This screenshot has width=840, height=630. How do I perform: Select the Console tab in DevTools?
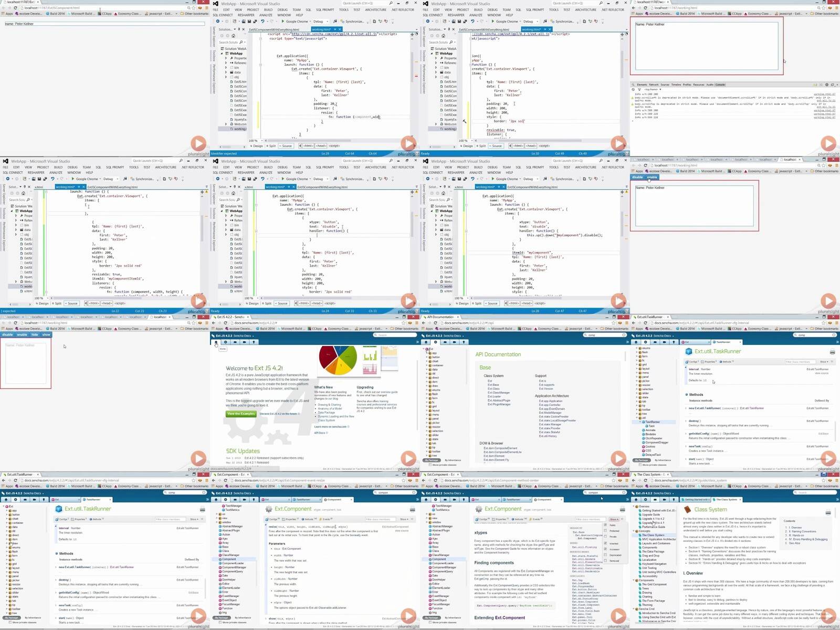click(x=720, y=85)
